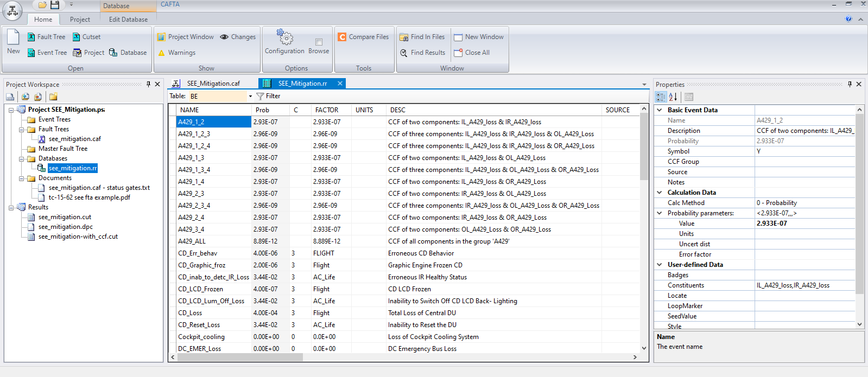Switch to the Edit Database ribbon tab
868x377 pixels.
pyautogui.click(x=128, y=20)
